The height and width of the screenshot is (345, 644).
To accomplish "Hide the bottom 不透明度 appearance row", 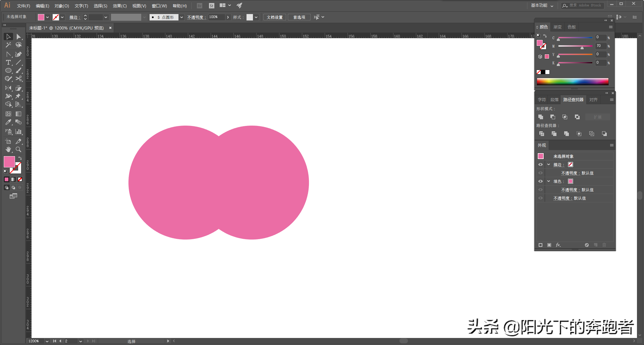I will [540, 198].
